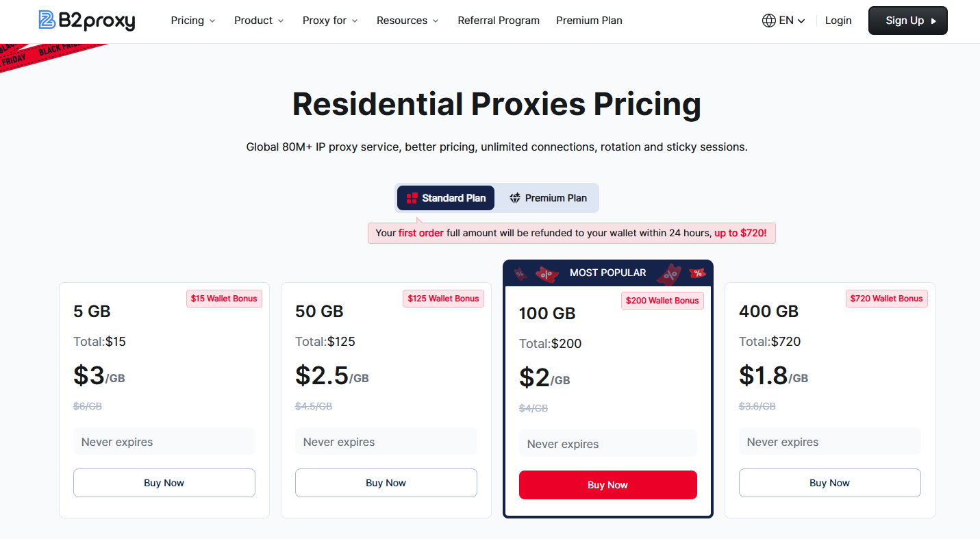Select Referral Program in the navigation
The image size is (980, 539).
(499, 21)
